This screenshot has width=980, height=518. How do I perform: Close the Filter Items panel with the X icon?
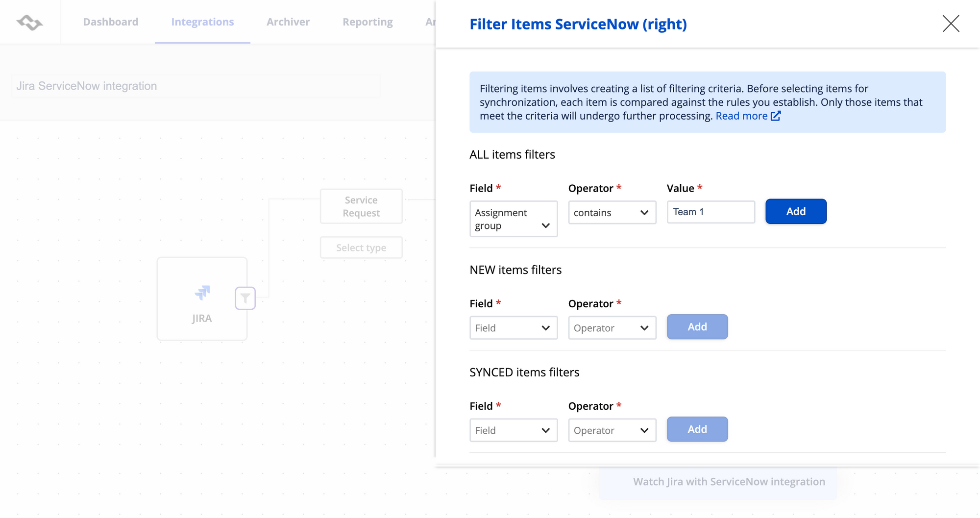coord(951,24)
